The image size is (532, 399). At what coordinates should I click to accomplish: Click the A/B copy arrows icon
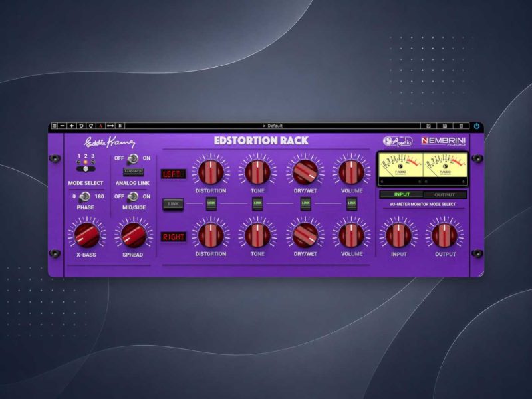[110, 126]
